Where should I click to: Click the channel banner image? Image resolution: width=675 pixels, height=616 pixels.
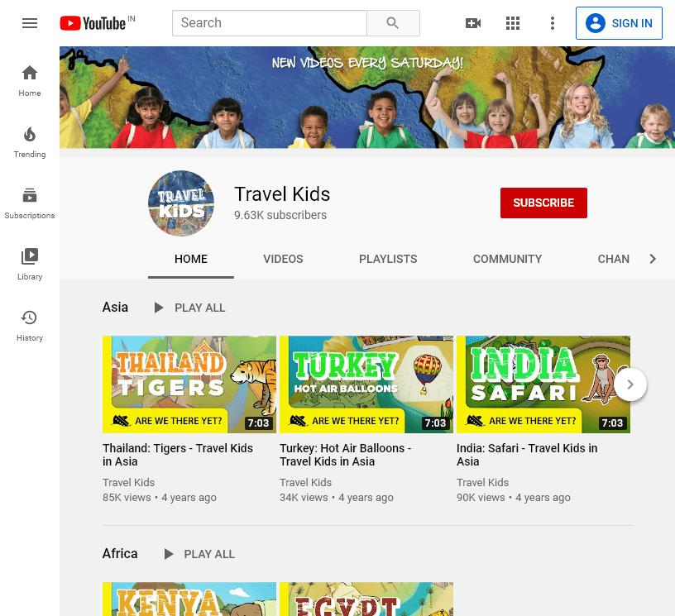tap(367, 98)
